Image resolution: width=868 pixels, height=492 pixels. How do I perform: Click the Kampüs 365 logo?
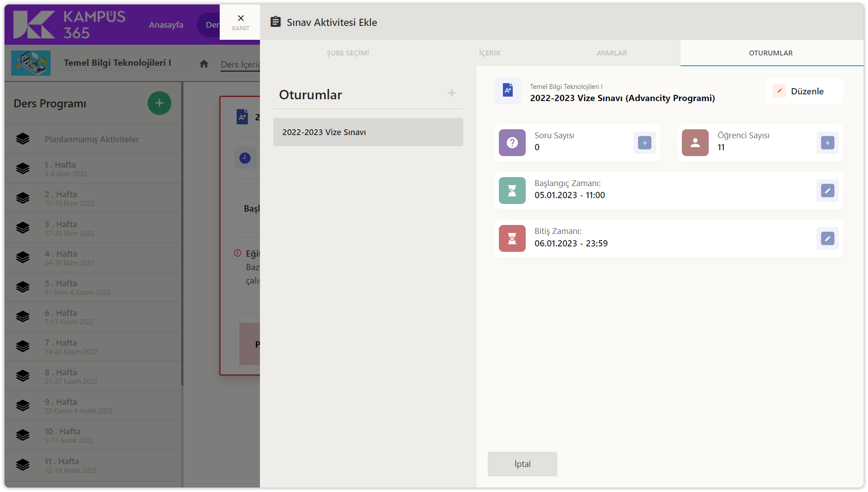[x=69, y=25]
